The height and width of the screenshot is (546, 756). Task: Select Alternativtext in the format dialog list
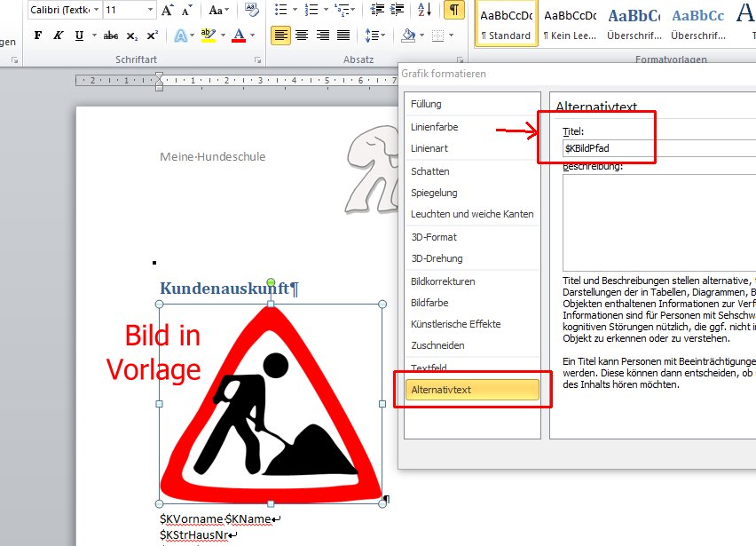[x=472, y=389]
